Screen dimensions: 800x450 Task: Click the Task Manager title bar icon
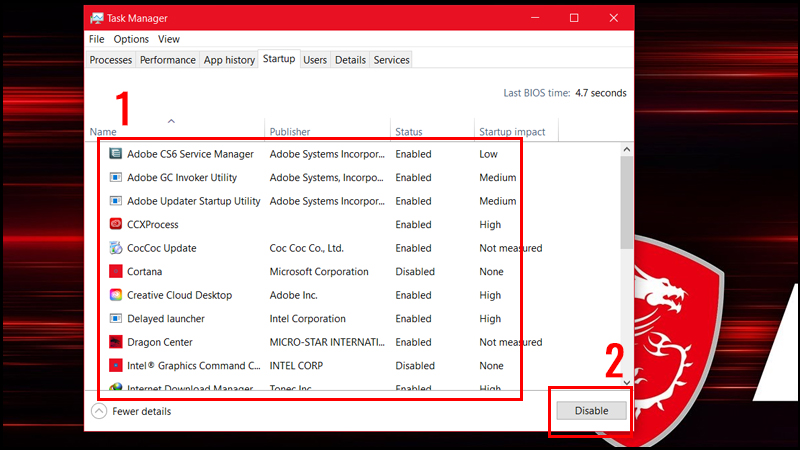point(97,18)
